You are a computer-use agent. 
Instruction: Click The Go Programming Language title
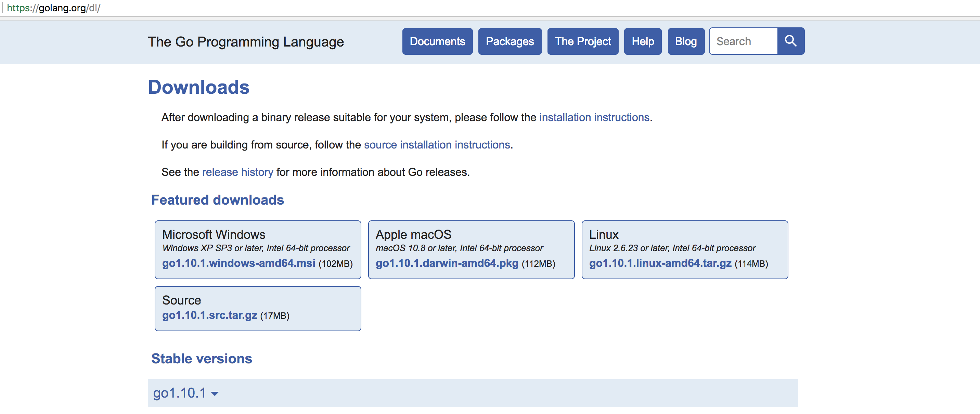pos(245,41)
